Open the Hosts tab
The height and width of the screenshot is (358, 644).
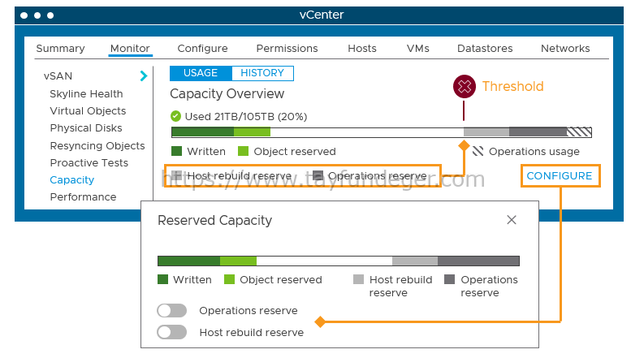pyautogui.click(x=362, y=49)
